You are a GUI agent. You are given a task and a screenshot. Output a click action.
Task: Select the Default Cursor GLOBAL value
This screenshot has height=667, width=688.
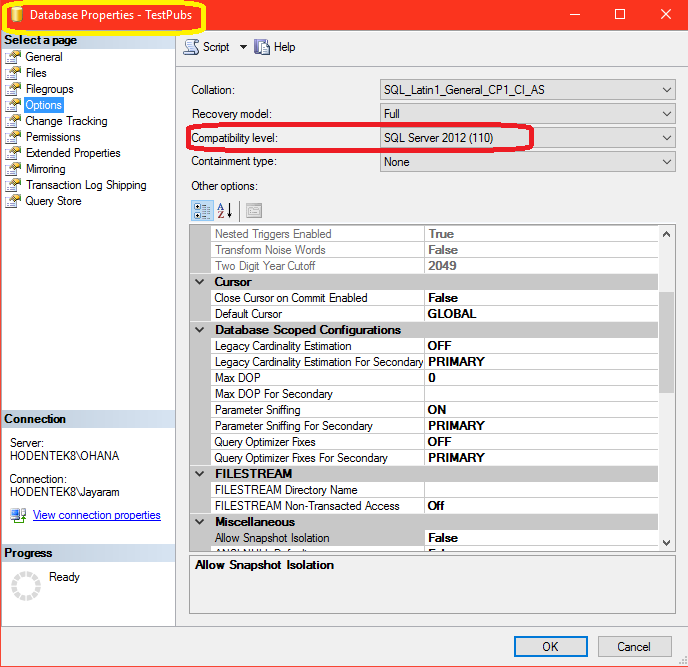tap(541, 314)
